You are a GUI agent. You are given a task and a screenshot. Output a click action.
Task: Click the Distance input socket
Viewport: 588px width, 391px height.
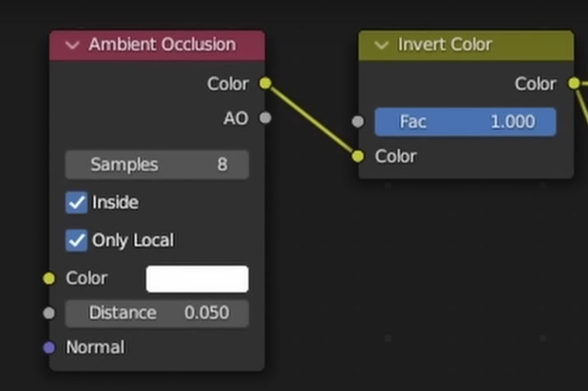tap(49, 313)
